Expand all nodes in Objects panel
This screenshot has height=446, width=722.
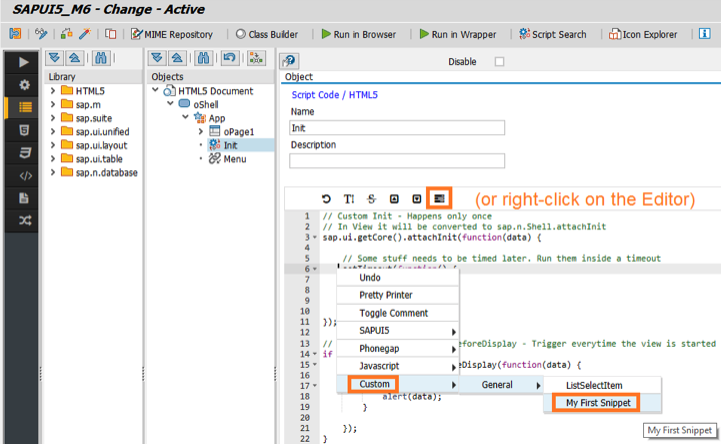[157, 58]
